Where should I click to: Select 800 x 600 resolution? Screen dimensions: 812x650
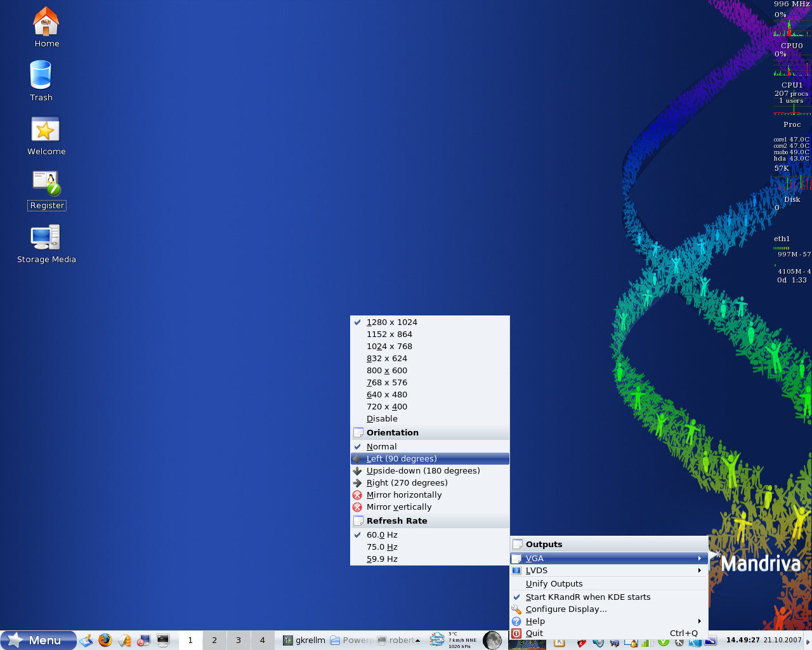coord(430,371)
